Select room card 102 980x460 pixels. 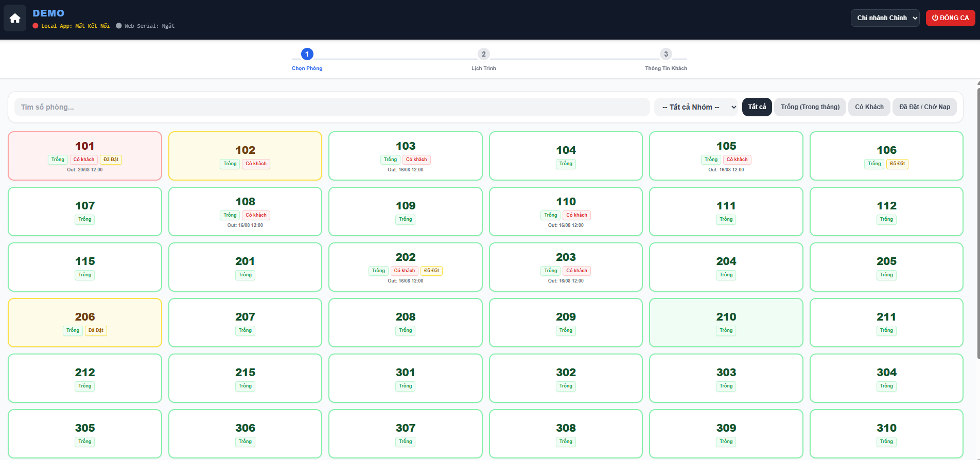click(245, 156)
